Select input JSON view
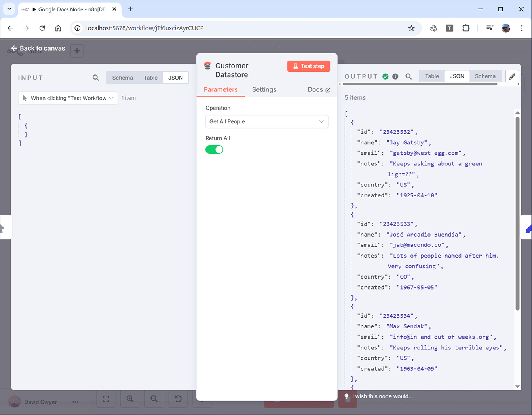Screen dimensions: 532x415 175,78
